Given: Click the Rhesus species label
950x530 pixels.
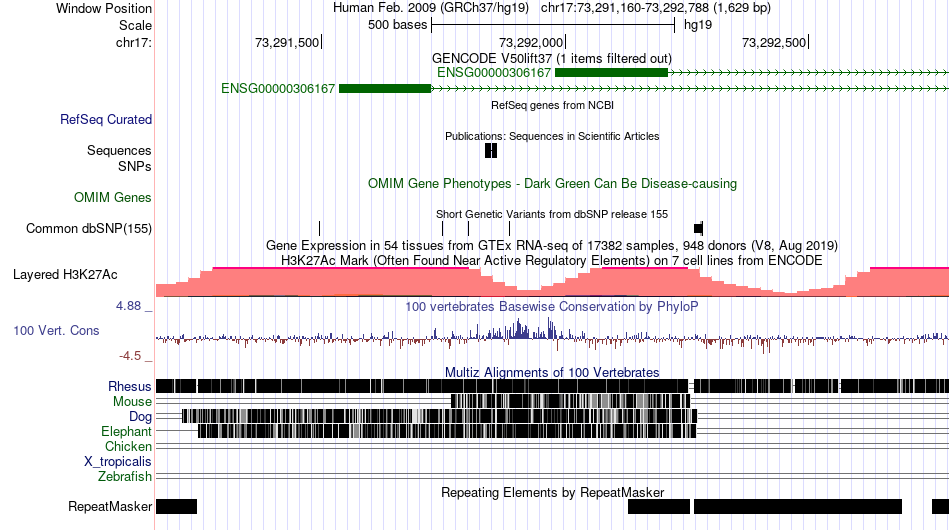Looking at the screenshot, I should [x=130, y=386].
